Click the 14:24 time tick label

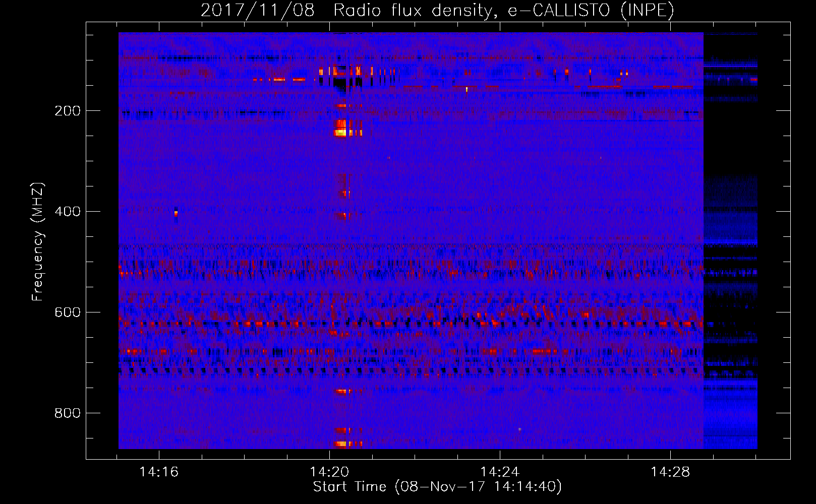click(500, 472)
